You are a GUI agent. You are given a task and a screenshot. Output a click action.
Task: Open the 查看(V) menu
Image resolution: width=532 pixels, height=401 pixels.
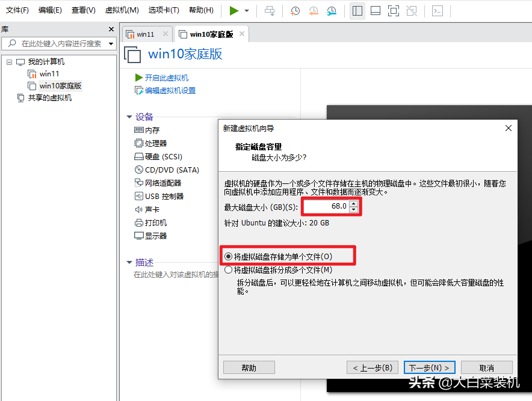83,10
